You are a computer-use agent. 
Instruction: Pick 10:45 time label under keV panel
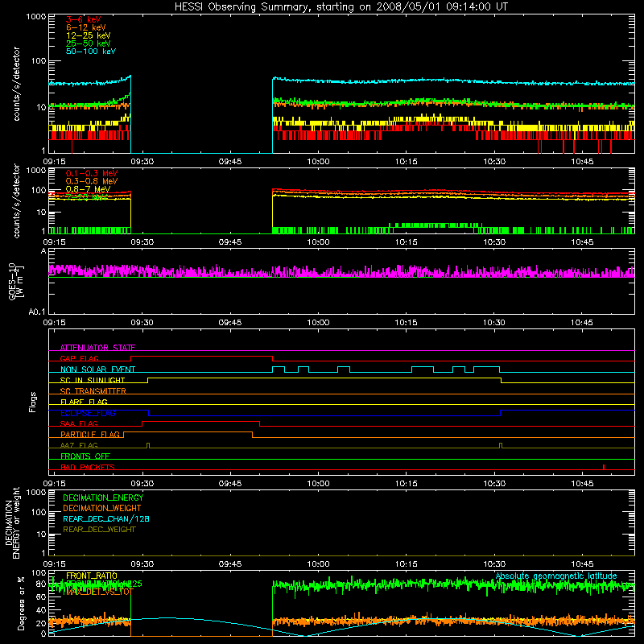(x=582, y=162)
